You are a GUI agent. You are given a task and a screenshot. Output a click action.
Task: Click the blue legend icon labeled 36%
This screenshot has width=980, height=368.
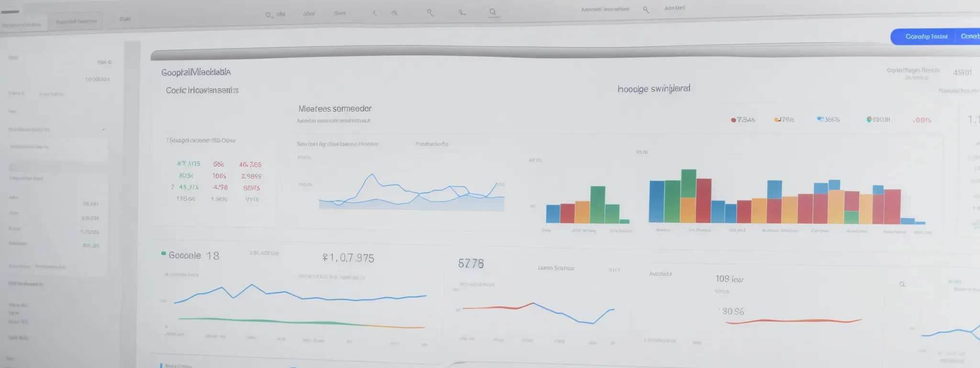coord(820,118)
